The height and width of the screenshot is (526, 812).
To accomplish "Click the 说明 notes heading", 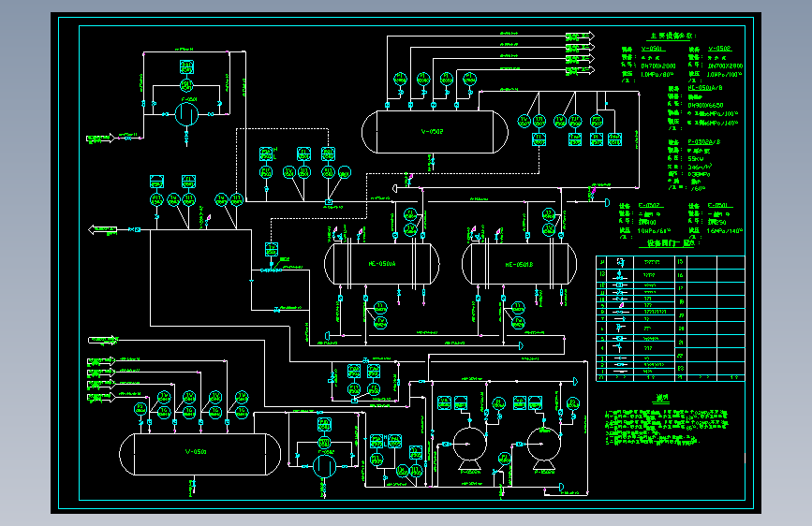I will (662, 398).
